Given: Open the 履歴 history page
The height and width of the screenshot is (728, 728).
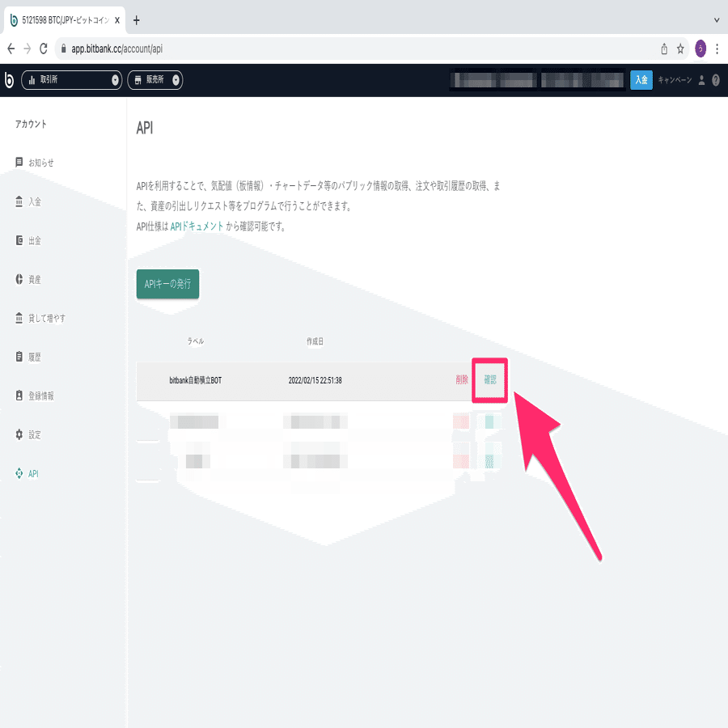Looking at the screenshot, I should pos(32,356).
